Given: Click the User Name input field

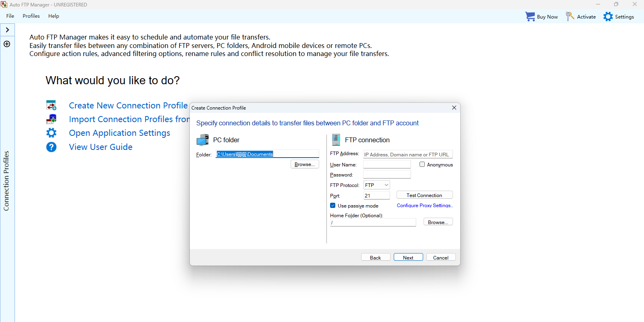Looking at the screenshot, I should tap(387, 164).
